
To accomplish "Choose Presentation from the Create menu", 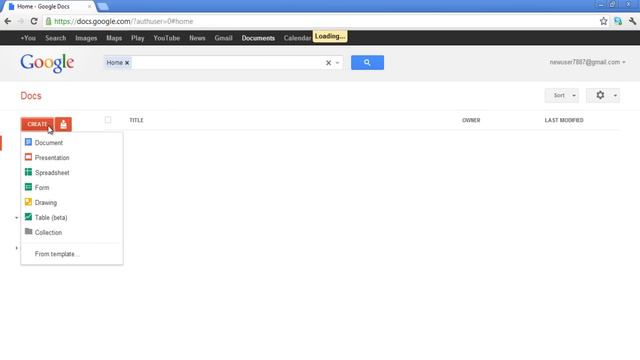I will click(72, 158).
